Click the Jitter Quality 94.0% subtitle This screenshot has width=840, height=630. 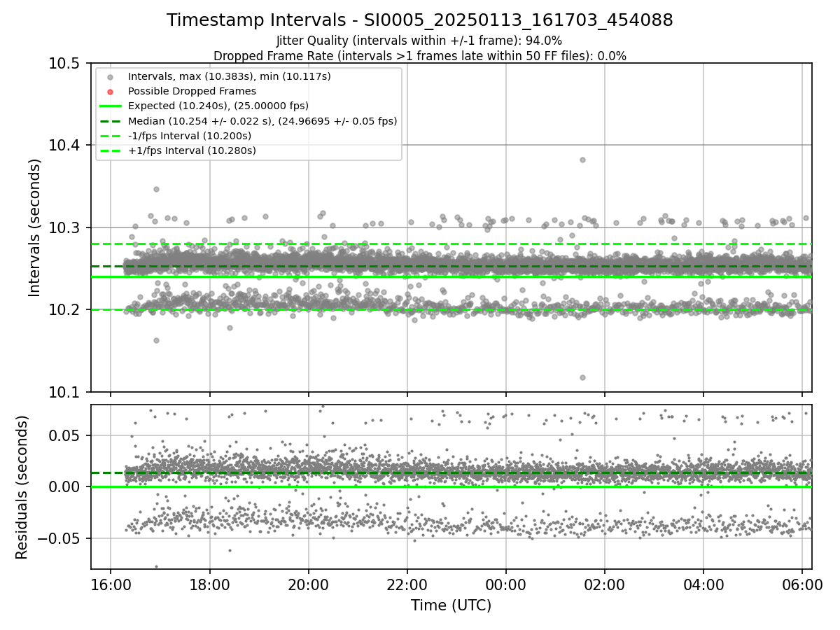(419, 41)
